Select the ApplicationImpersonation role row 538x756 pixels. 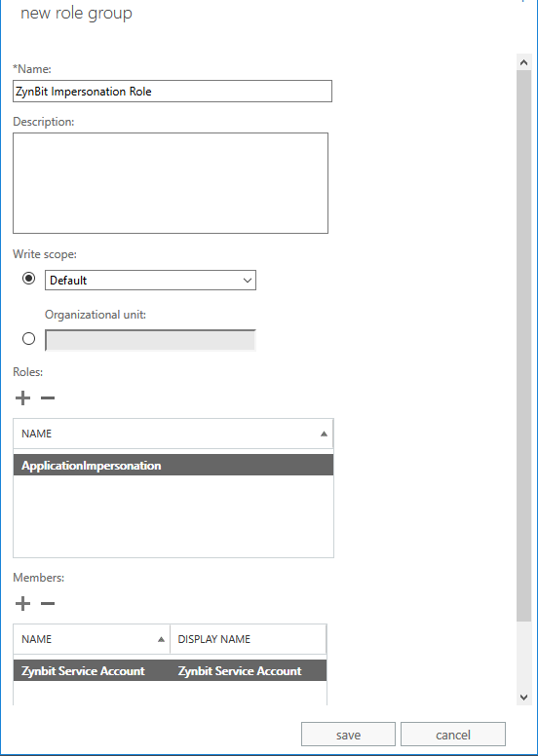173,466
